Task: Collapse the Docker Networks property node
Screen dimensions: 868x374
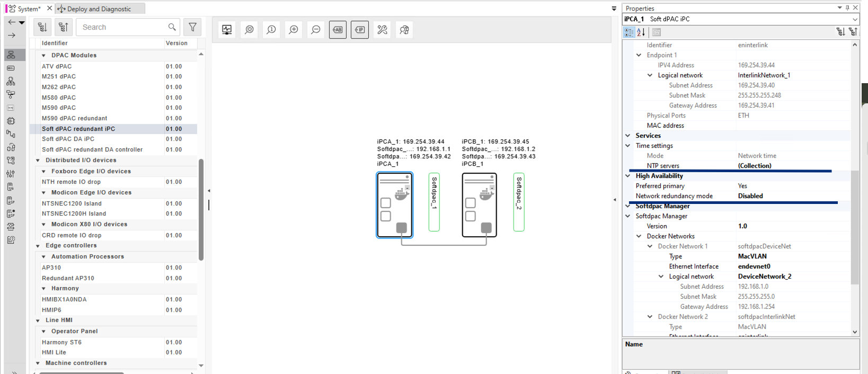Action: point(639,236)
